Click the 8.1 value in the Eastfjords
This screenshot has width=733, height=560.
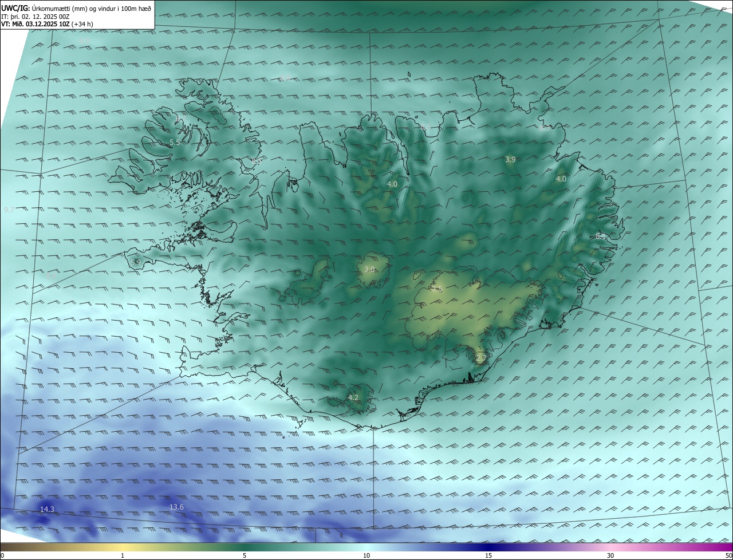pyautogui.click(x=600, y=236)
